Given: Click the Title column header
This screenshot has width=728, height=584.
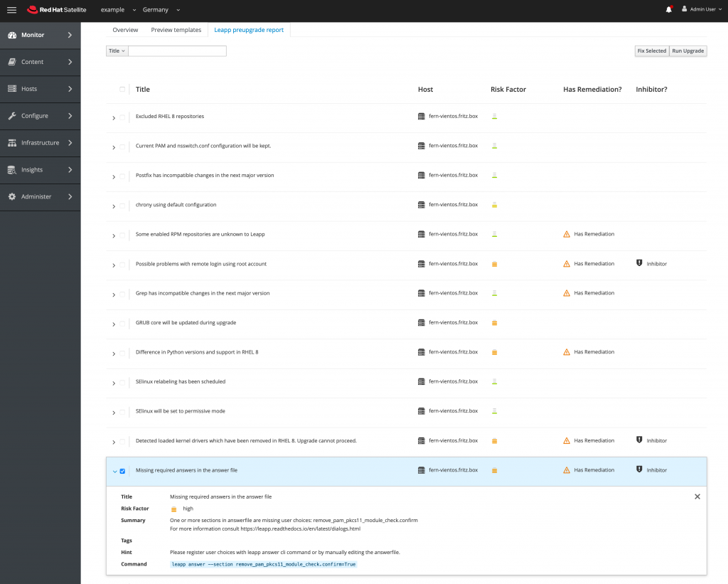Looking at the screenshot, I should click(142, 89).
